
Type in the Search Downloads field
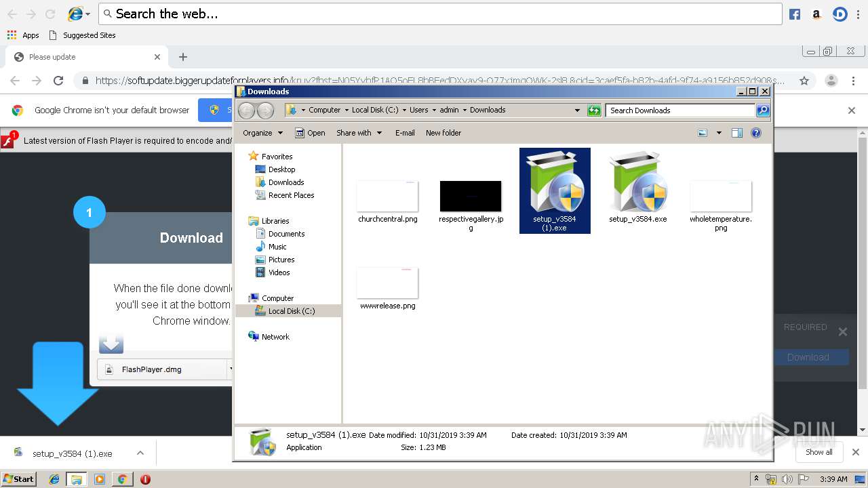(x=680, y=110)
